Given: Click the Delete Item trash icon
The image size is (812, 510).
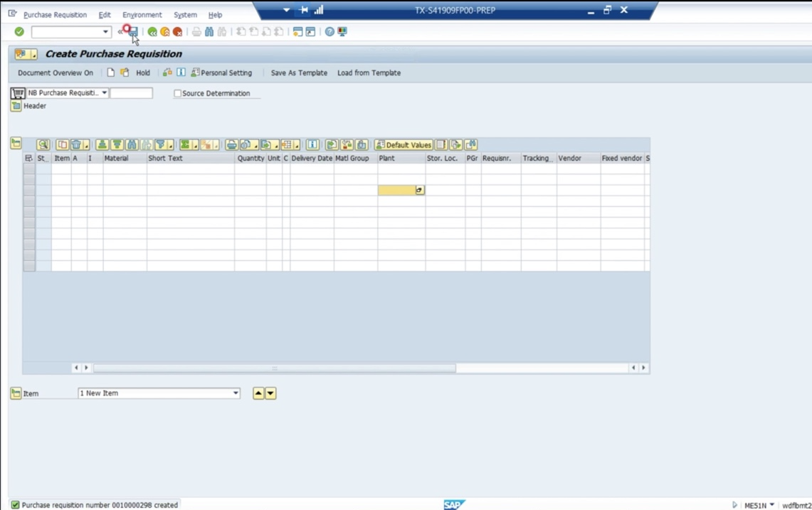Looking at the screenshot, I should (76, 144).
